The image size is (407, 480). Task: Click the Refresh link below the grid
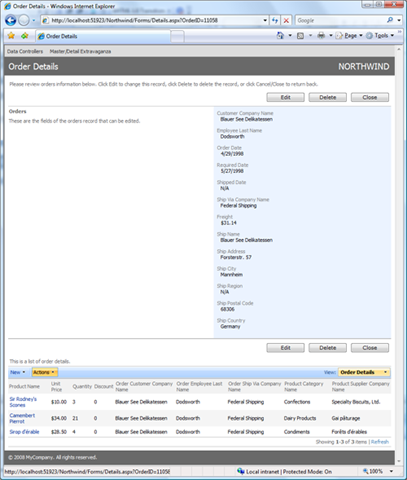click(380, 442)
